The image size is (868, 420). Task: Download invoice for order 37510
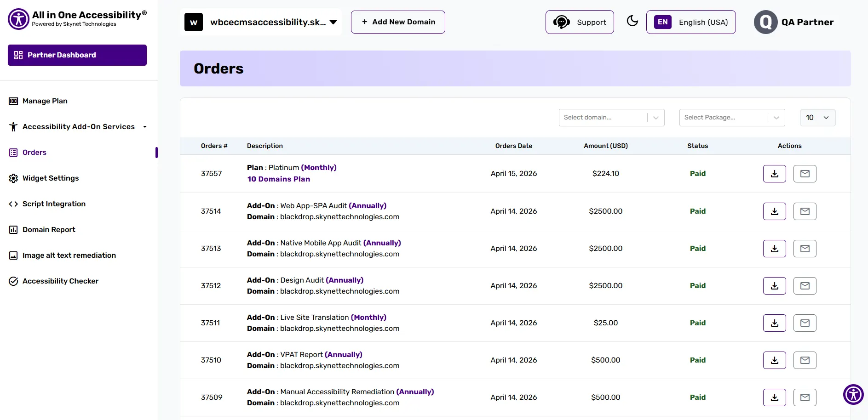775,360
